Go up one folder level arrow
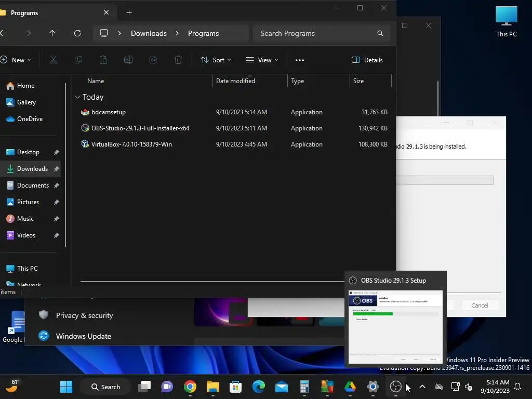The width and height of the screenshot is (532, 399). tap(52, 33)
